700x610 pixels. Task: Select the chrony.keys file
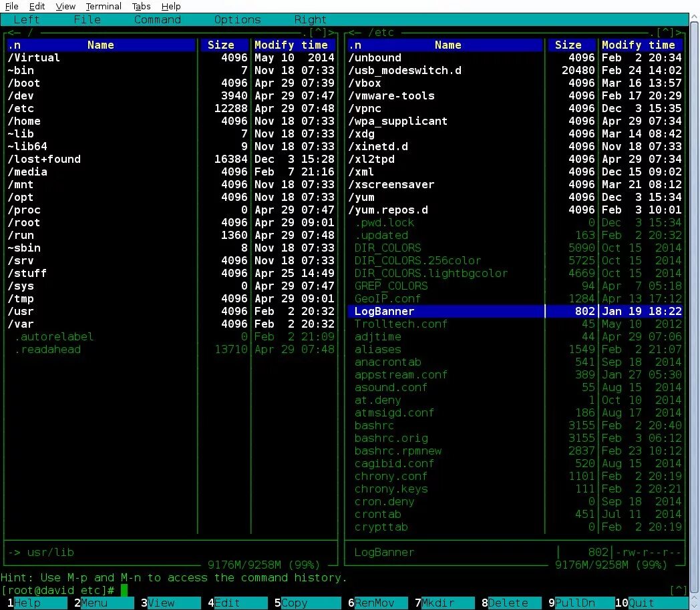tap(515, 489)
